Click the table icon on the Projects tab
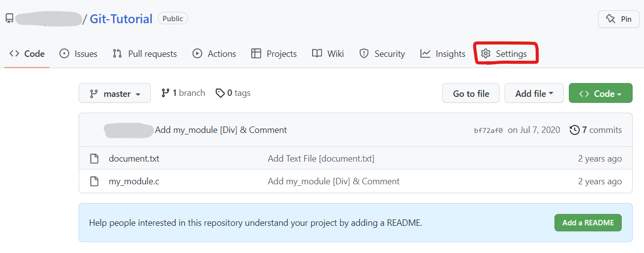Image resolution: width=644 pixels, height=253 pixels. 256,53
